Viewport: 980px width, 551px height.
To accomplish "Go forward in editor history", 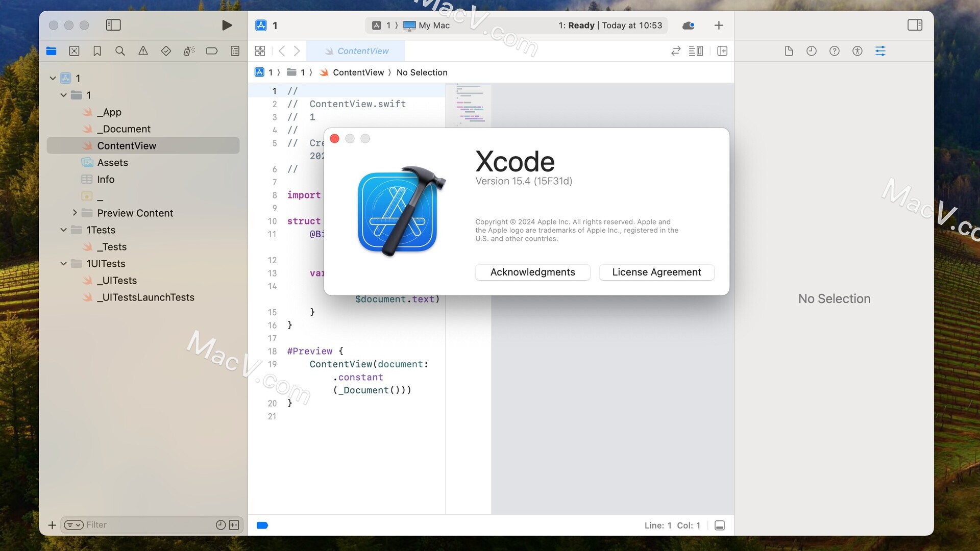I will click(297, 51).
